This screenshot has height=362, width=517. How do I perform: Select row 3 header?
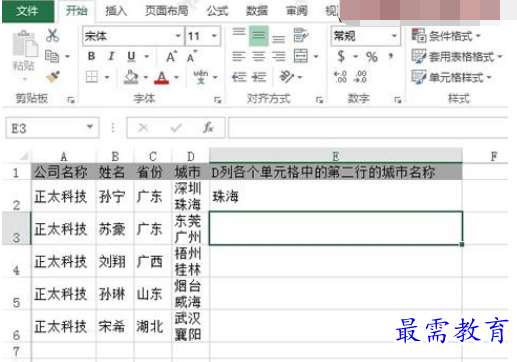(x=16, y=228)
